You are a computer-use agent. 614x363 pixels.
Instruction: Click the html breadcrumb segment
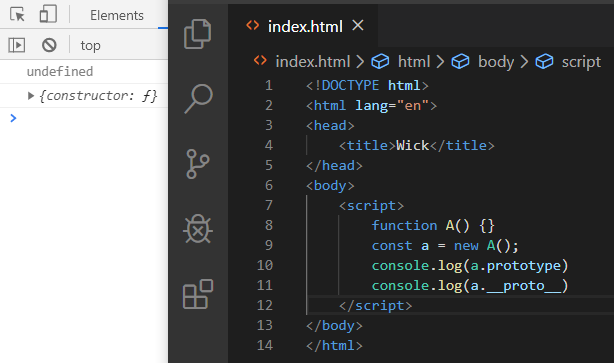(x=414, y=61)
